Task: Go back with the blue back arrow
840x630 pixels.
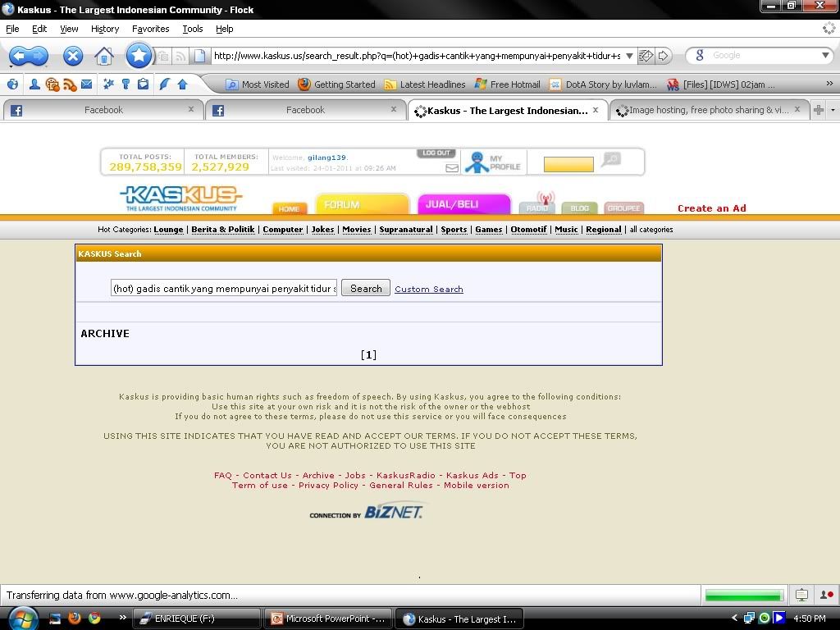Action: click(19, 56)
